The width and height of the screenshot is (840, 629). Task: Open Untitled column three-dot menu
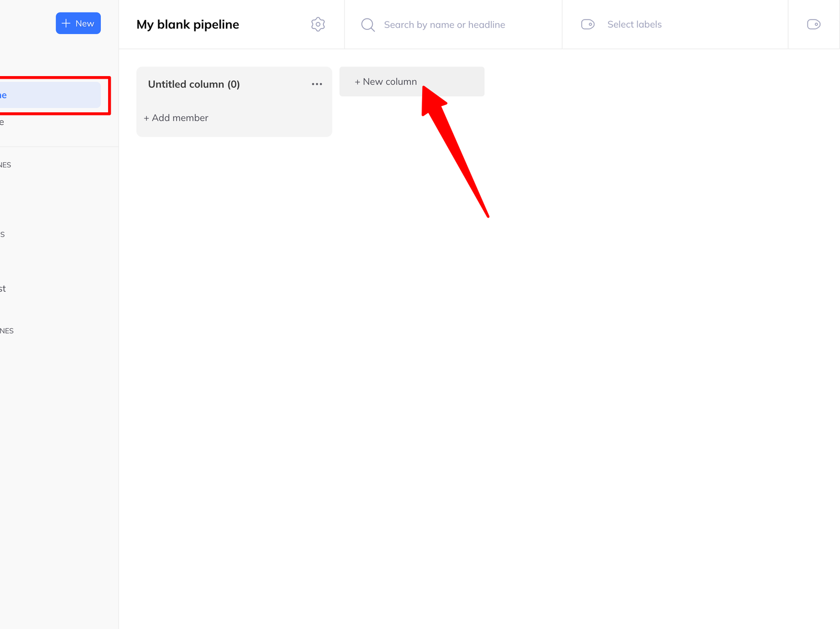[317, 84]
